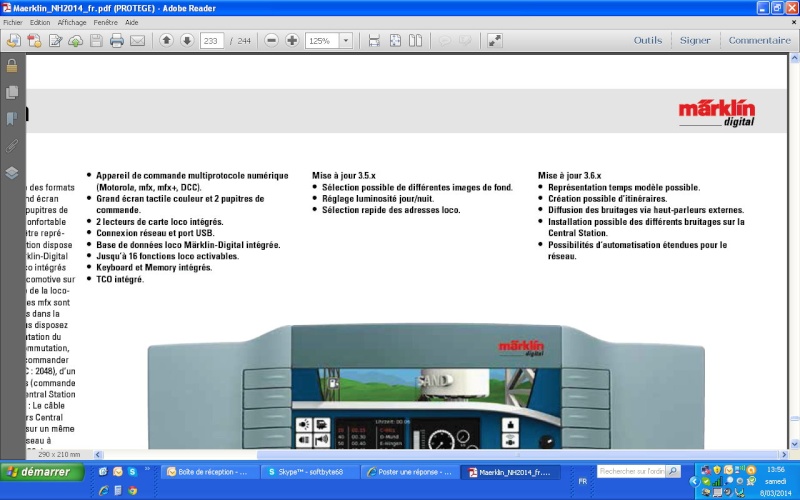The width and height of the screenshot is (800, 500).
Task: Expand hidden system tray icons arrow
Action: (x=693, y=481)
